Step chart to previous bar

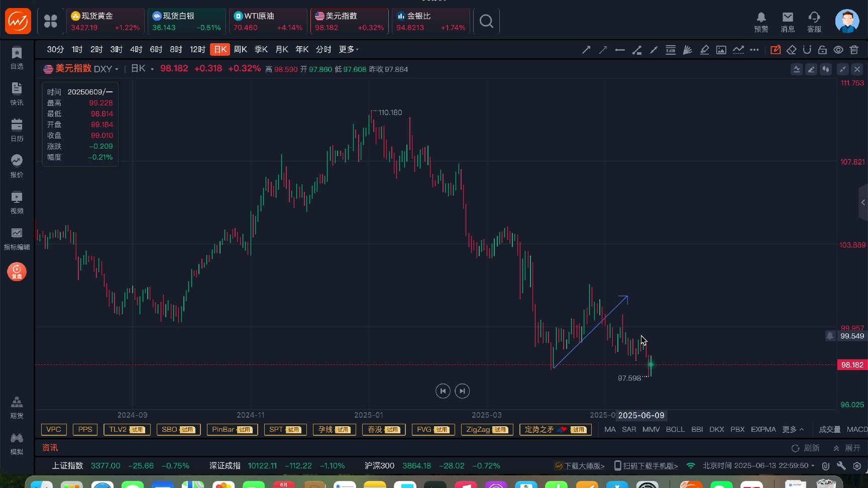point(443,391)
